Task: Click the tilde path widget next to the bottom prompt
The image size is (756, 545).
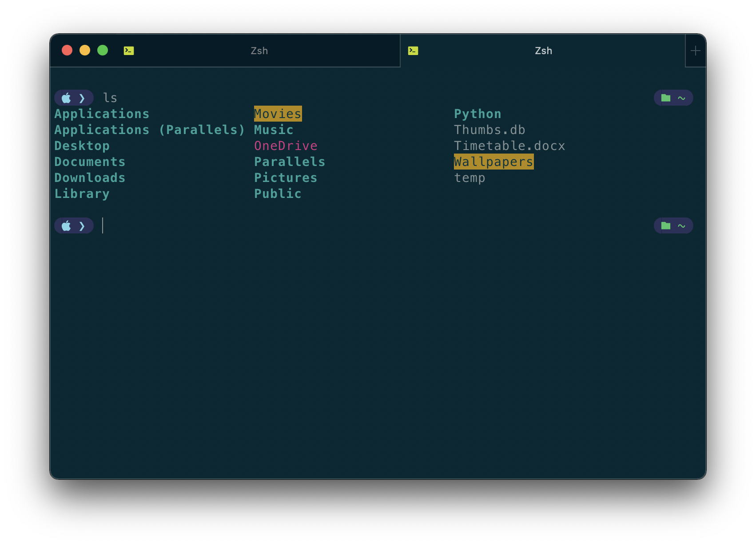Action: click(x=681, y=225)
